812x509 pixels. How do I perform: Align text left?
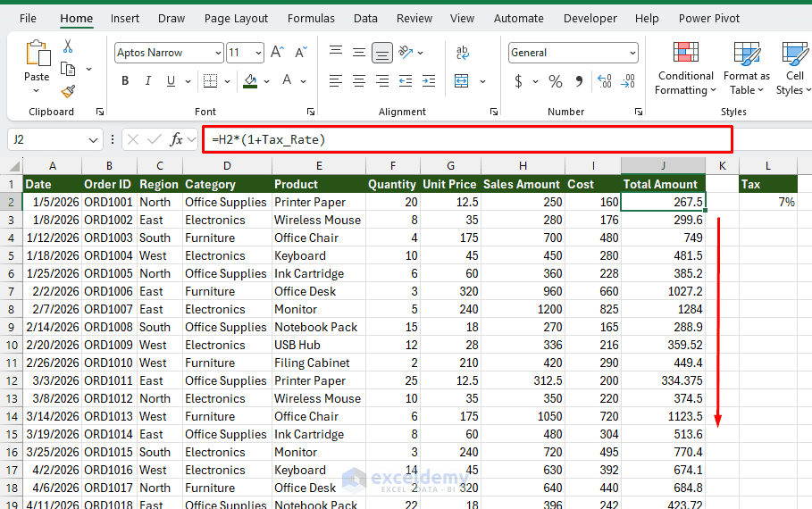[336, 80]
